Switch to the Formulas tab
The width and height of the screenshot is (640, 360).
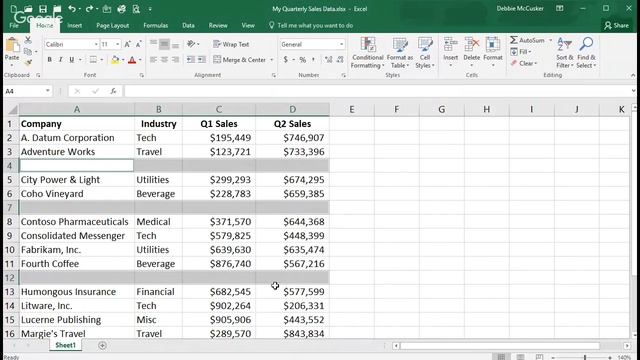click(x=156, y=25)
